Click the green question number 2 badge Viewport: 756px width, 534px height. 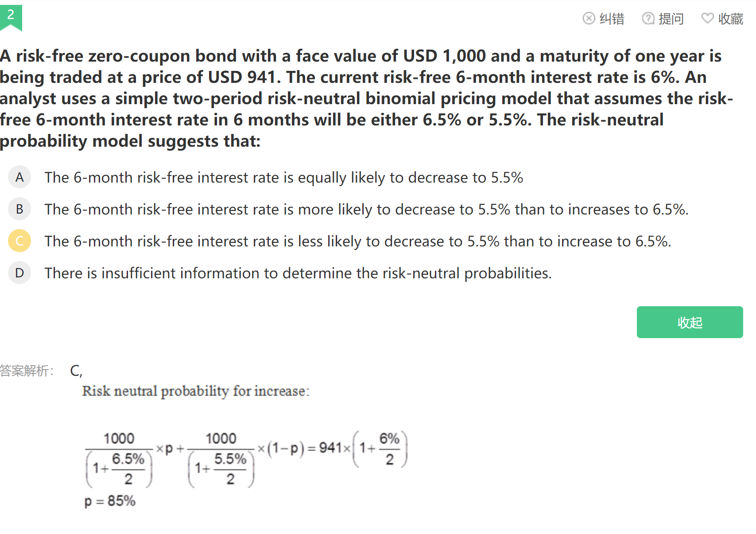pyautogui.click(x=11, y=18)
